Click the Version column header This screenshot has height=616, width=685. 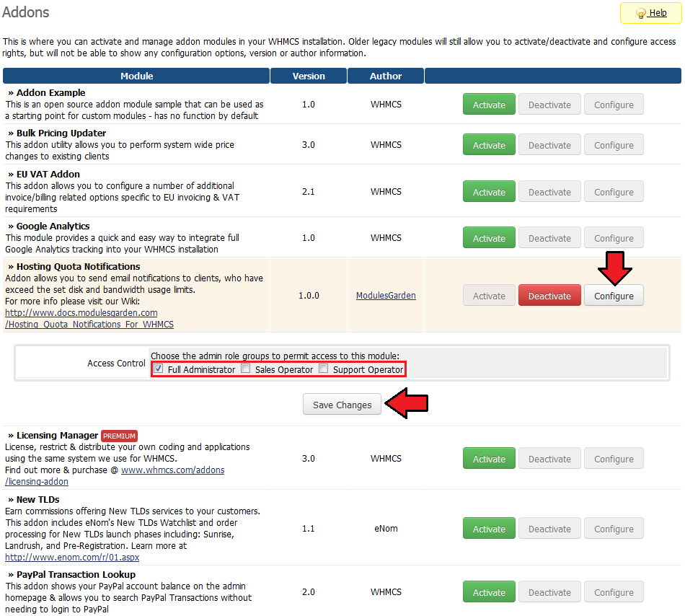pos(309,76)
